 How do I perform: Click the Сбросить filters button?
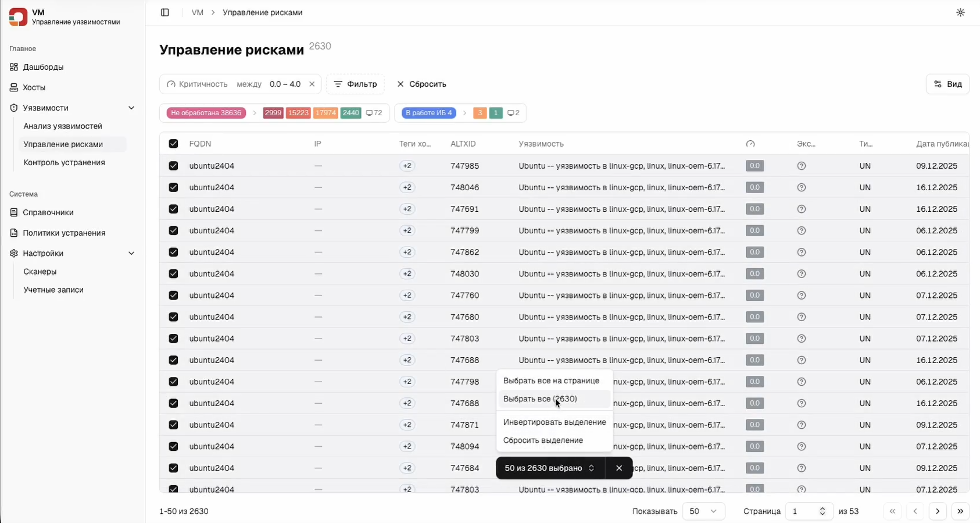click(x=421, y=84)
